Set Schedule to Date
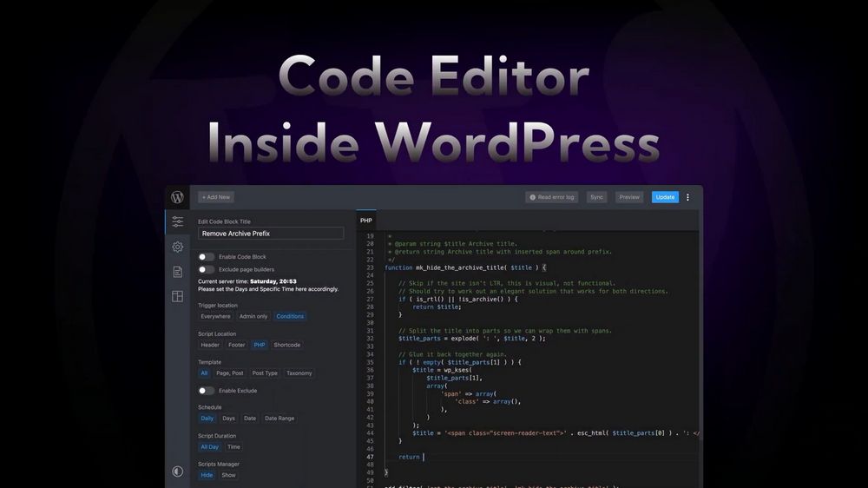The width and height of the screenshot is (868, 488). click(250, 419)
